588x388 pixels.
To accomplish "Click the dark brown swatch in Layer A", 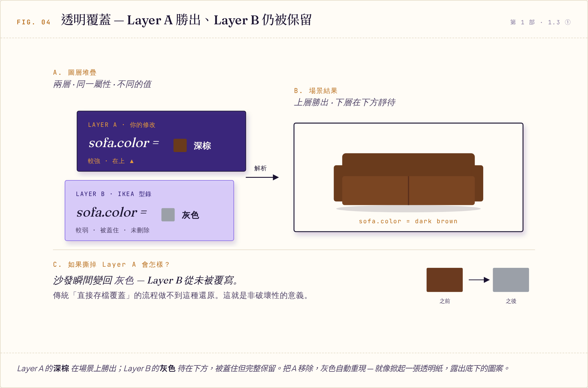I will [180, 145].
